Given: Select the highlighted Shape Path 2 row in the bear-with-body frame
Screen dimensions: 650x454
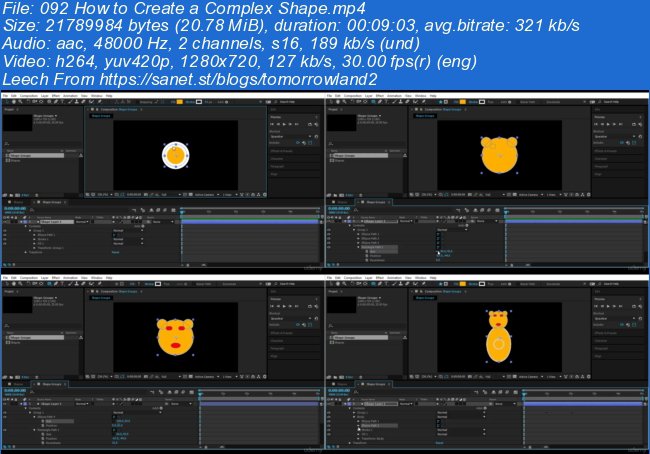Looking at the screenshot, I should click(x=379, y=426).
